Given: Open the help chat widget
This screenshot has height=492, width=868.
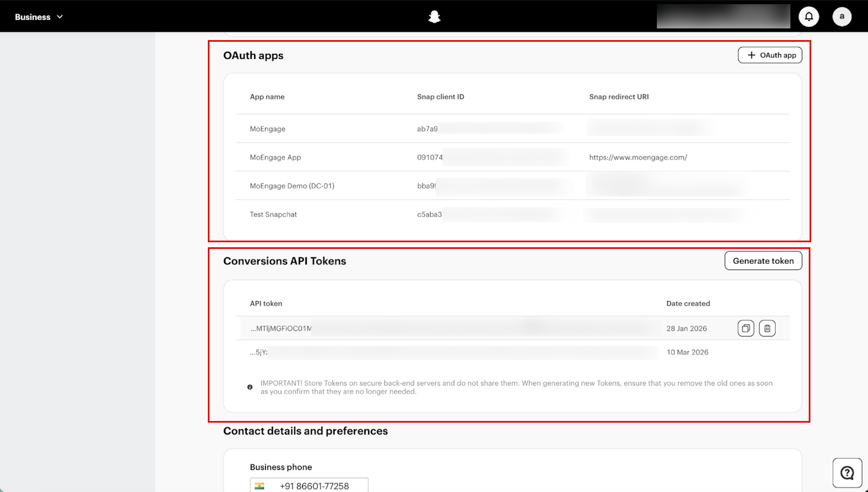Looking at the screenshot, I should [847, 473].
